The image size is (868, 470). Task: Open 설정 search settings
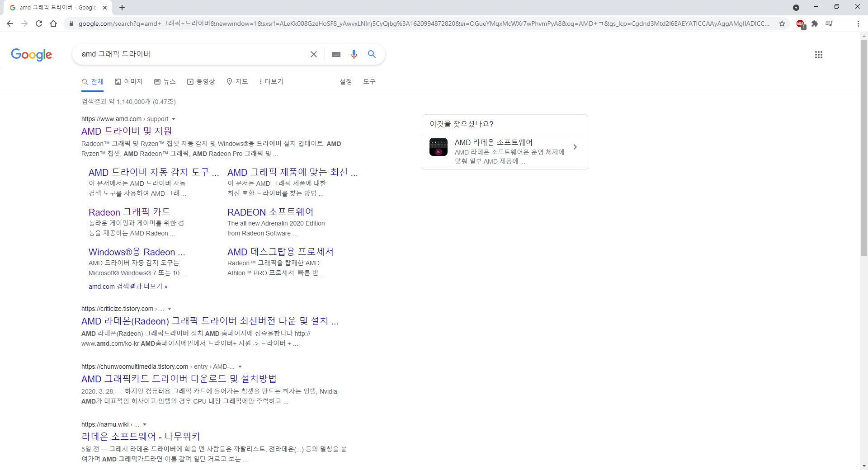[346, 81]
